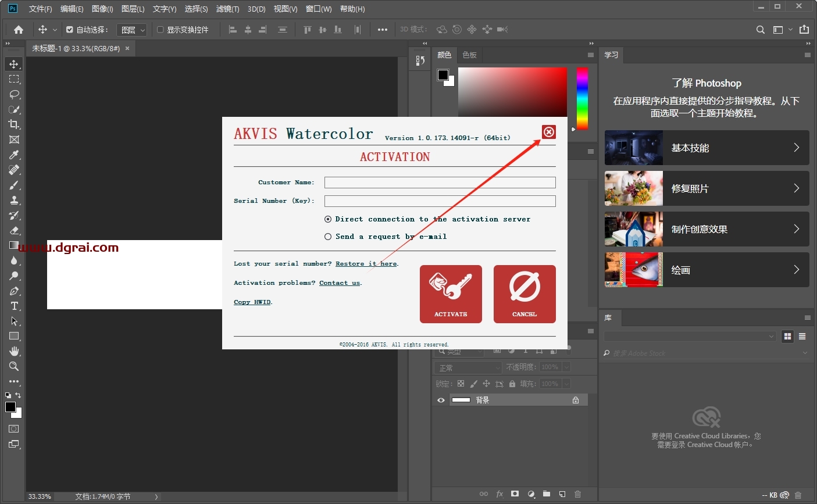Image resolution: width=817 pixels, height=504 pixels.
Task: Select the 未标题-1 document tab
Action: (76, 48)
